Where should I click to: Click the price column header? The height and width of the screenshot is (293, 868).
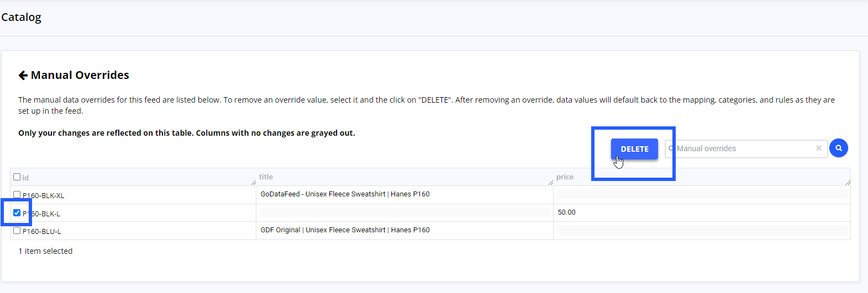click(565, 177)
